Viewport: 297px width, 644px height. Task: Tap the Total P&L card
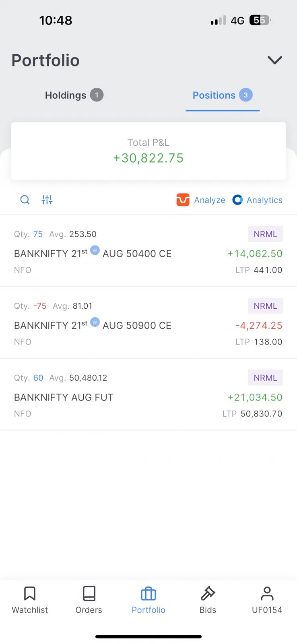(148, 151)
